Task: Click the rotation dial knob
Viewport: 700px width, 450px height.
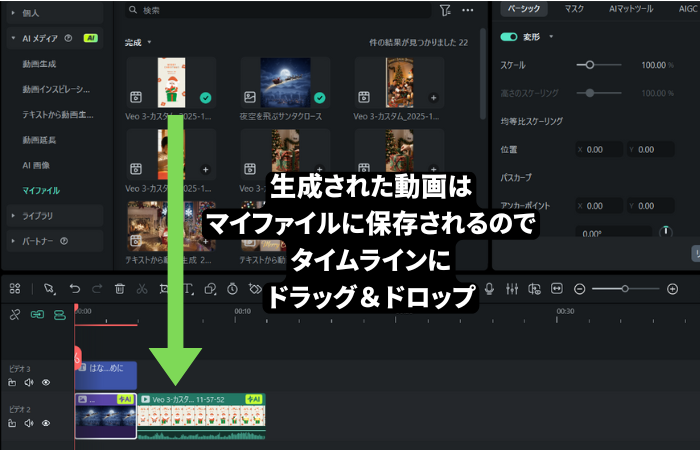Action: (x=666, y=232)
